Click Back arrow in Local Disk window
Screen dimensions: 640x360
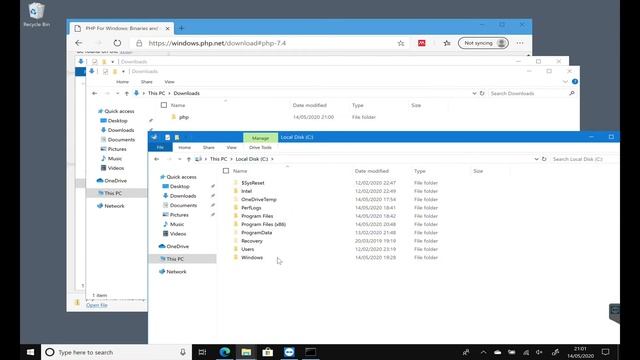pyautogui.click(x=157, y=159)
